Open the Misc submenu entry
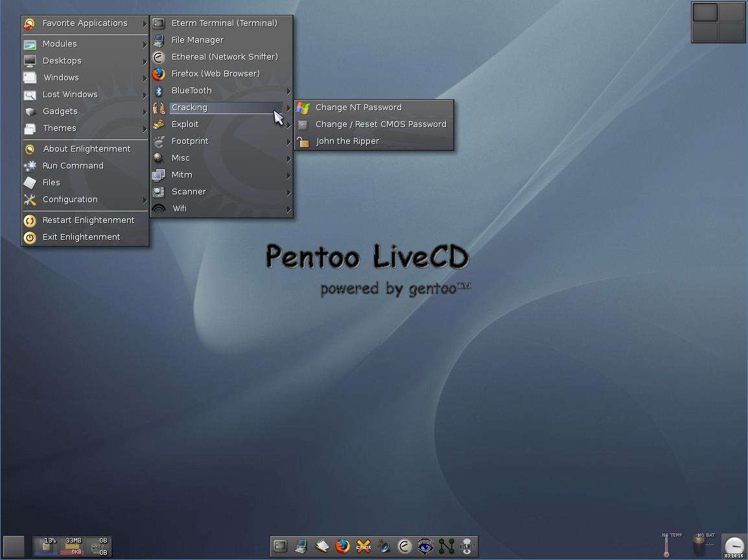 pyautogui.click(x=222, y=158)
